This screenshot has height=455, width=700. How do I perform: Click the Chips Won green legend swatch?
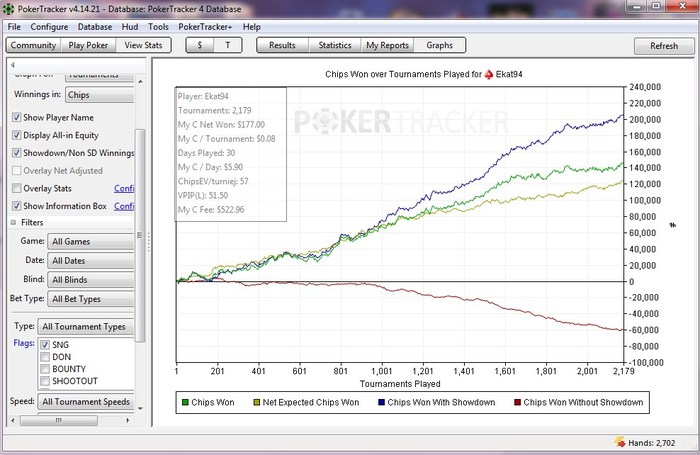point(185,402)
